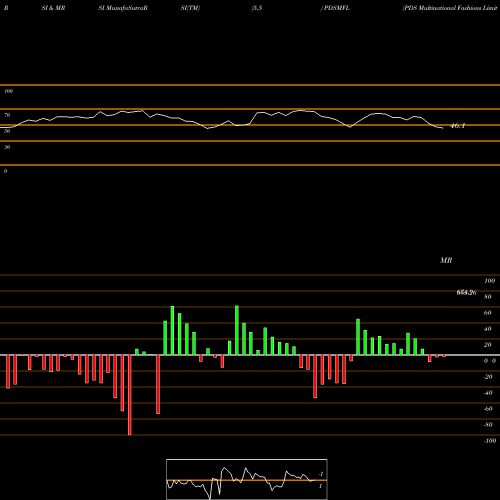Open the mini overview chart at bottom
Screen dimensions: 500x500
247,479
